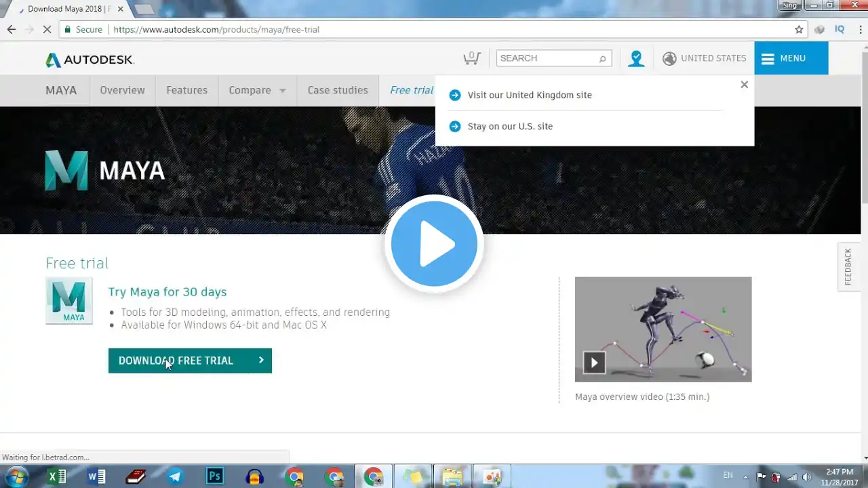This screenshot has height=488, width=868.
Task: Follow Visit our United Kingdom site link
Action: pyautogui.click(x=530, y=95)
